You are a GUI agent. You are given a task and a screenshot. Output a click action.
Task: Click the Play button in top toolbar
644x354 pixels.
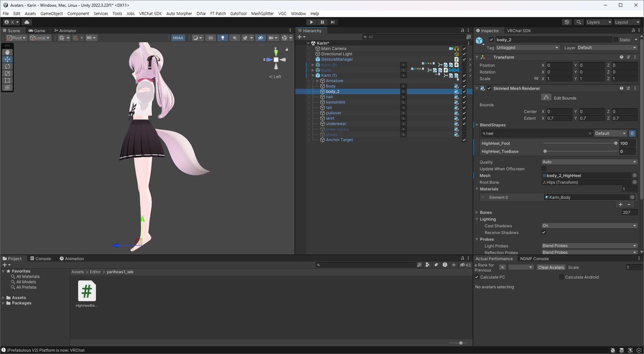(x=311, y=22)
